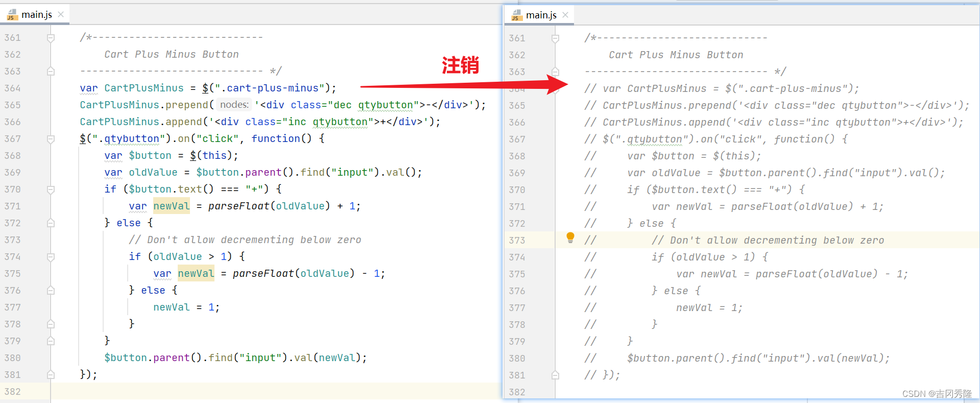Click fold end marker at line 379 in left editor
The image size is (980, 403).
pyautogui.click(x=51, y=341)
